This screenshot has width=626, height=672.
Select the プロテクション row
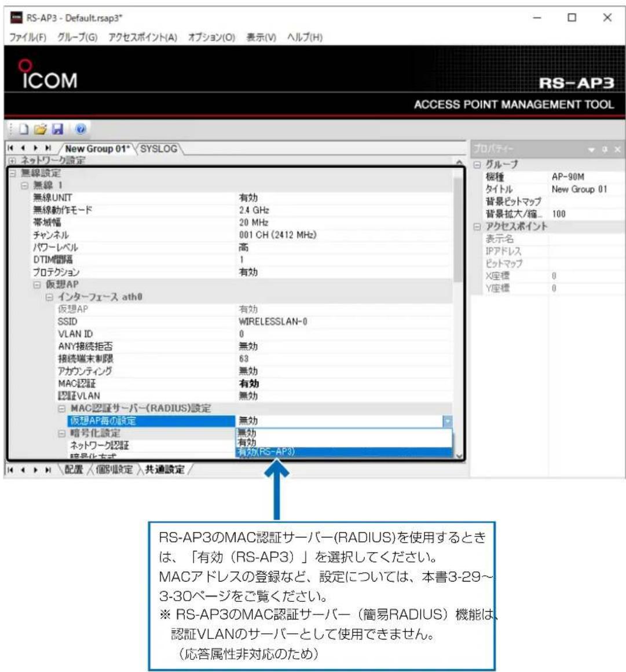242,272
